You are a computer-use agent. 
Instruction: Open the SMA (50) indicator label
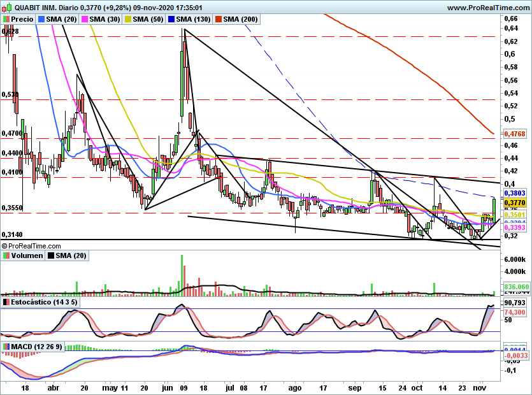tap(148, 19)
